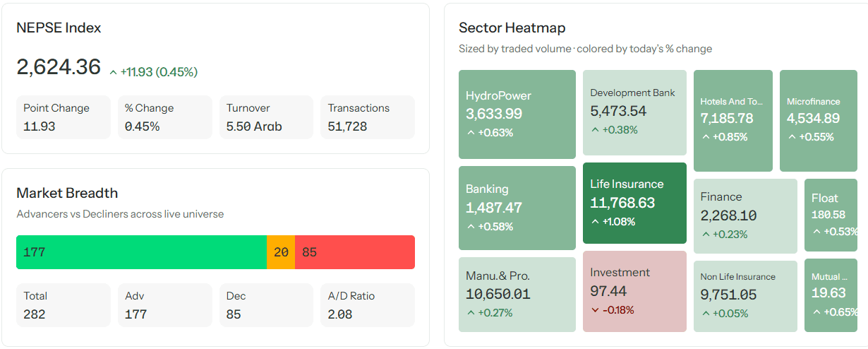Click the Life Insurance value 11,768.63

(622, 203)
